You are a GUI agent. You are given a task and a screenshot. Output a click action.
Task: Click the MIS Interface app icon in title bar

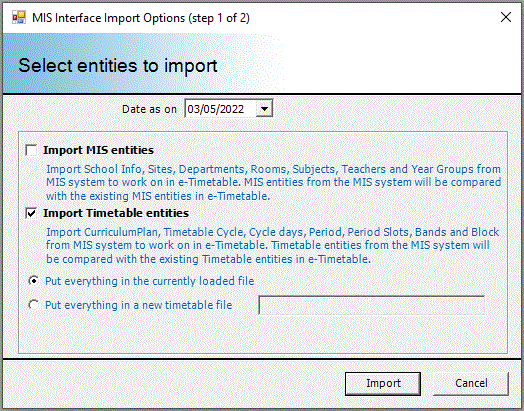[x=19, y=17]
